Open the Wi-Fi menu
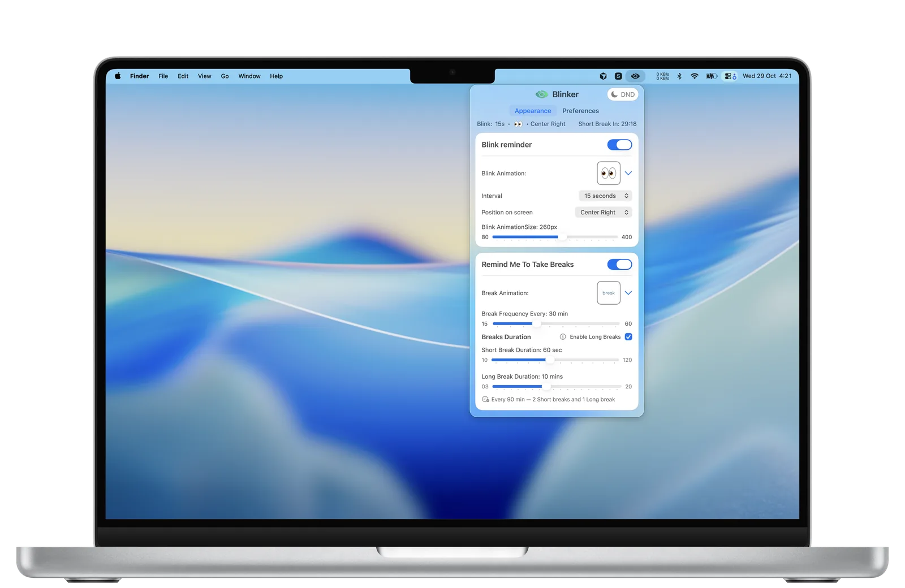Image resolution: width=905 pixels, height=588 pixels. [x=695, y=76]
